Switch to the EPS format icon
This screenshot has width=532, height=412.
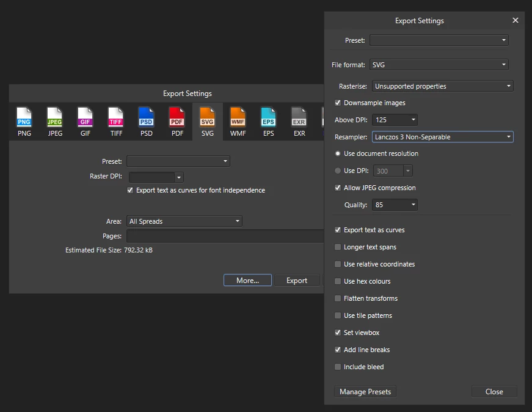tap(268, 122)
